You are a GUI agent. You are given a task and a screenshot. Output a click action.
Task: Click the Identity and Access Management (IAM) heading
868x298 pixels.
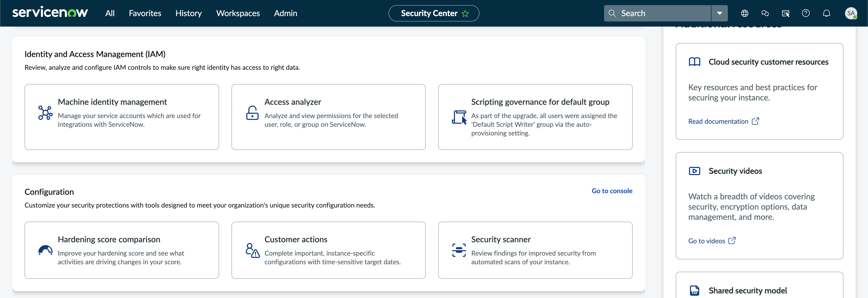tap(95, 54)
